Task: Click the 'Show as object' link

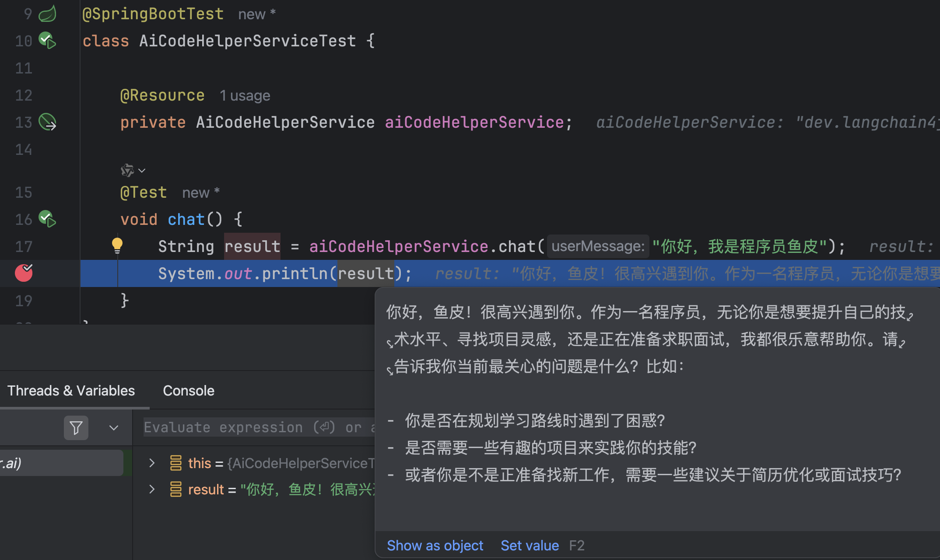Action: [x=435, y=545]
